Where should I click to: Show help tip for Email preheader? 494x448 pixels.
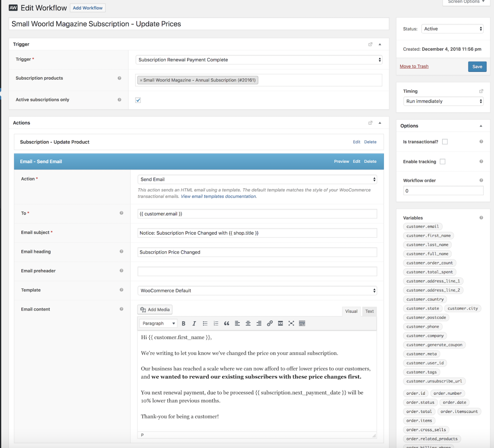121,270
